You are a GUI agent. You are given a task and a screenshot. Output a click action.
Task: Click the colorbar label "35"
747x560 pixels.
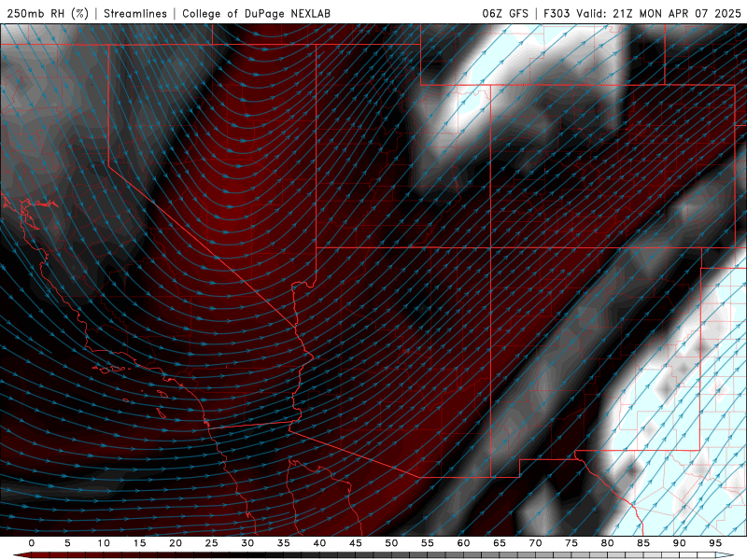click(x=284, y=543)
